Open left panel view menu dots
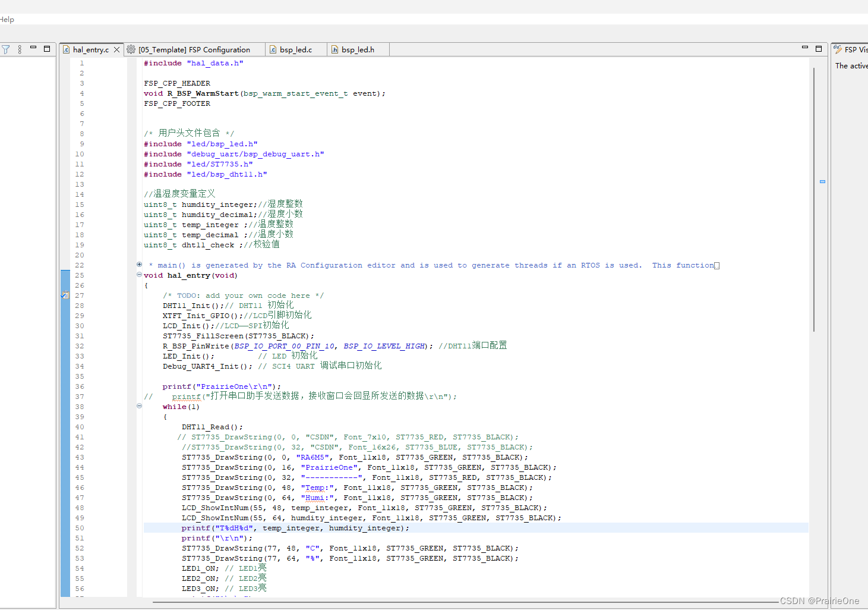 (20, 49)
